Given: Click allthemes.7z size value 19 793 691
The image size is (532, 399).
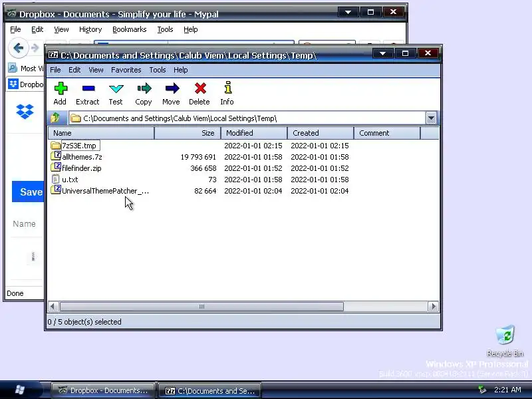Looking at the screenshot, I should (198, 157).
